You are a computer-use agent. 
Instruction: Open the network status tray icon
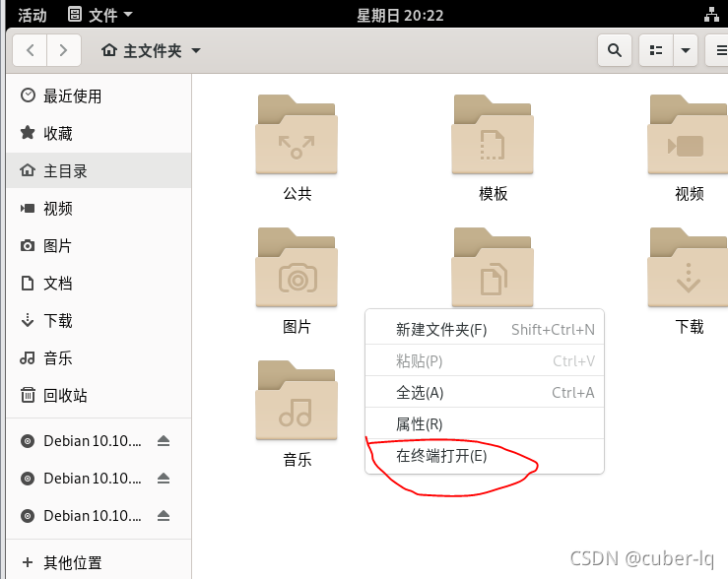coord(712,15)
